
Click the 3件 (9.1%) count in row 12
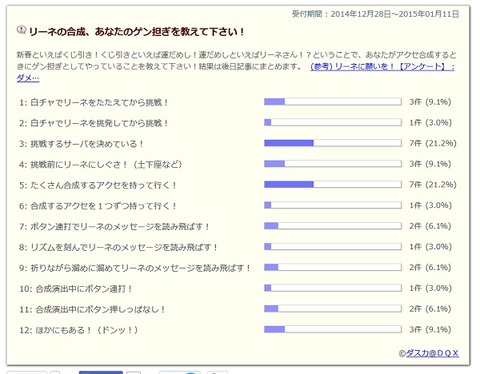click(430, 329)
